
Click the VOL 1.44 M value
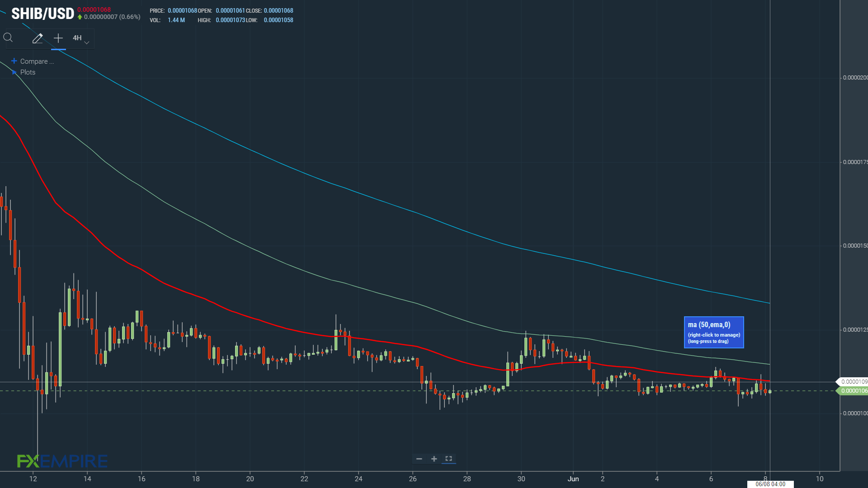point(176,20)
